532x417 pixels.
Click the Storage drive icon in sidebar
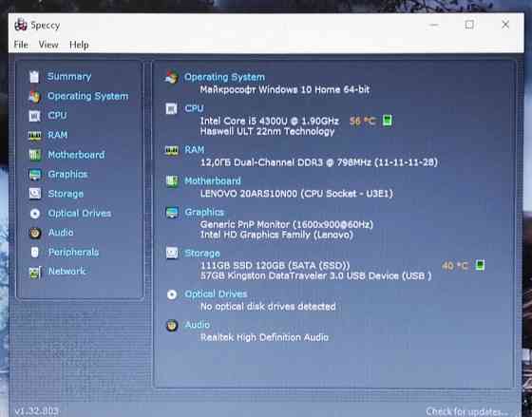pos(34,194)
